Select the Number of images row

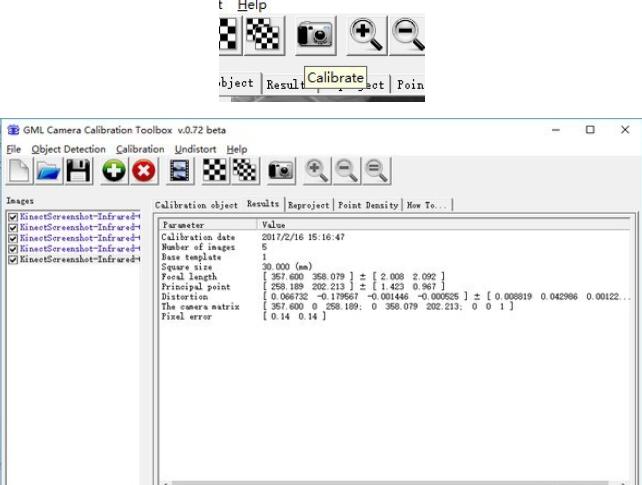(395, 247)
